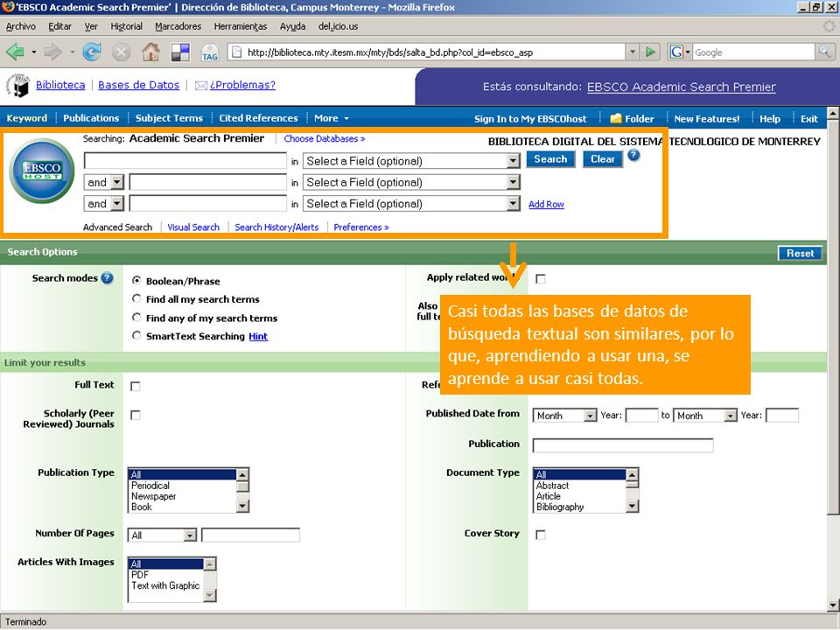Open the Preferences link
The width and height of the screenshot is (840, 630).
361,227
